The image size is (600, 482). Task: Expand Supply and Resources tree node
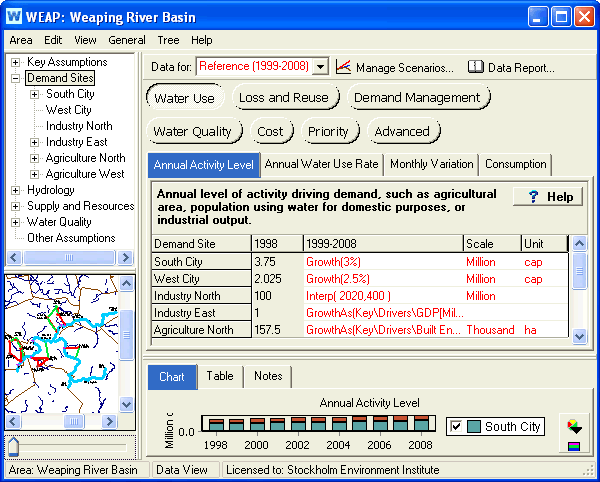(15, 206)
